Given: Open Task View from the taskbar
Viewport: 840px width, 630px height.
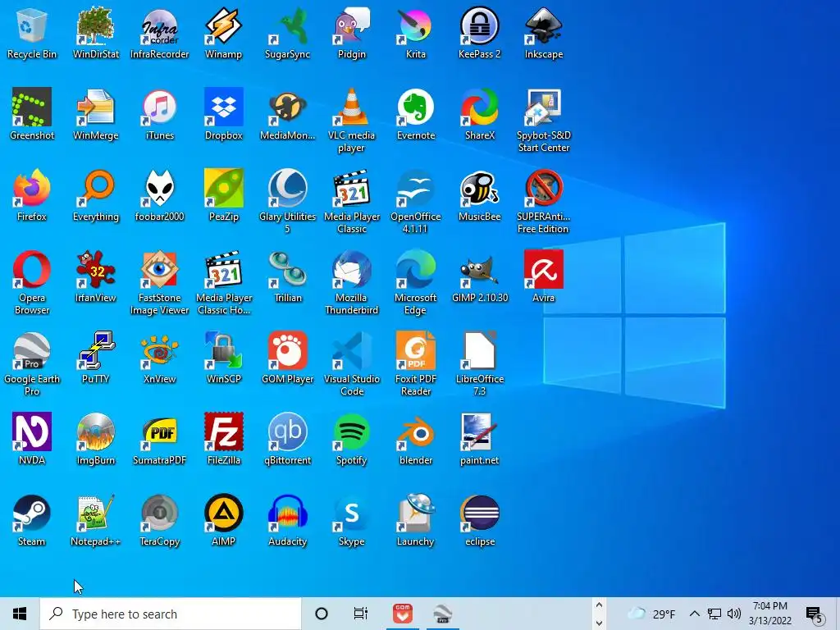Looking at the screenshot, I should tap(361, 614).
